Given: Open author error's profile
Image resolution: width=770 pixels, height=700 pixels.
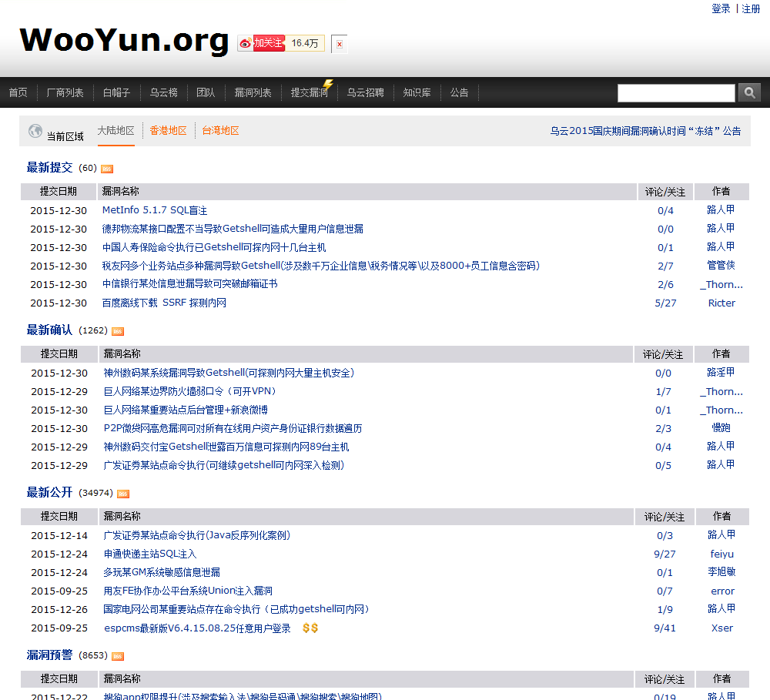Looking at the screenshot, I should (x=722, y=591).
